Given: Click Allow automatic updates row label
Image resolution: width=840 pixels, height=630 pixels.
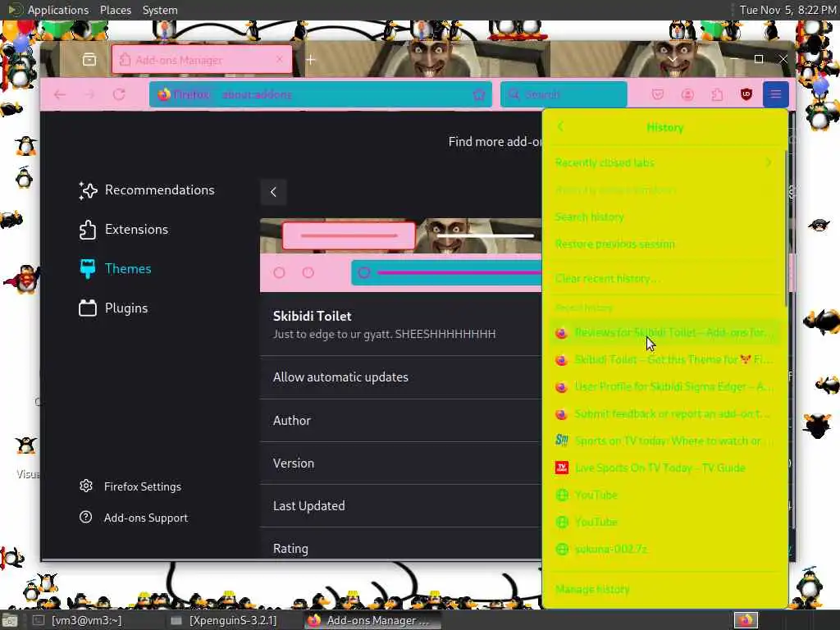Looking at the screenshot, I should pos(340,377).
